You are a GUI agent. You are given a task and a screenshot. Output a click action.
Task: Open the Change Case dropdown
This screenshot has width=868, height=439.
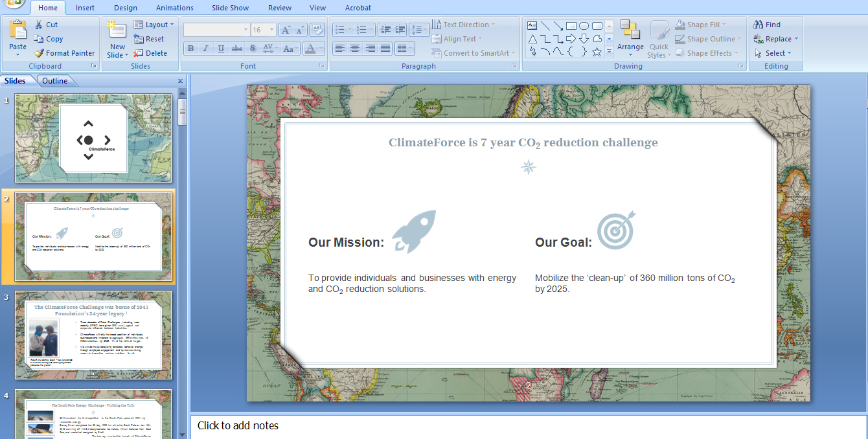pos(290,49)
